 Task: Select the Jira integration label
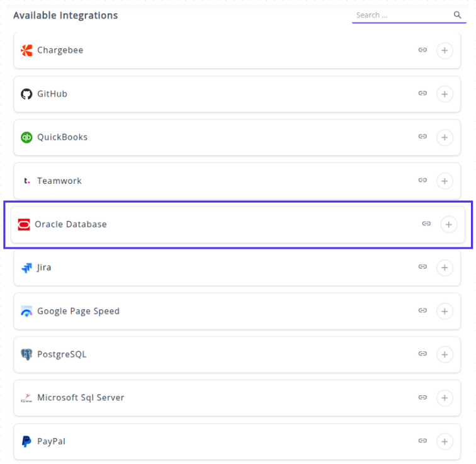coord(44,268)
